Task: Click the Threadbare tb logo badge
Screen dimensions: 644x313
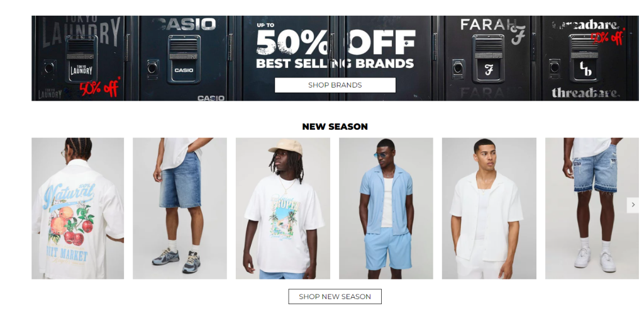Action: [586, 69]
